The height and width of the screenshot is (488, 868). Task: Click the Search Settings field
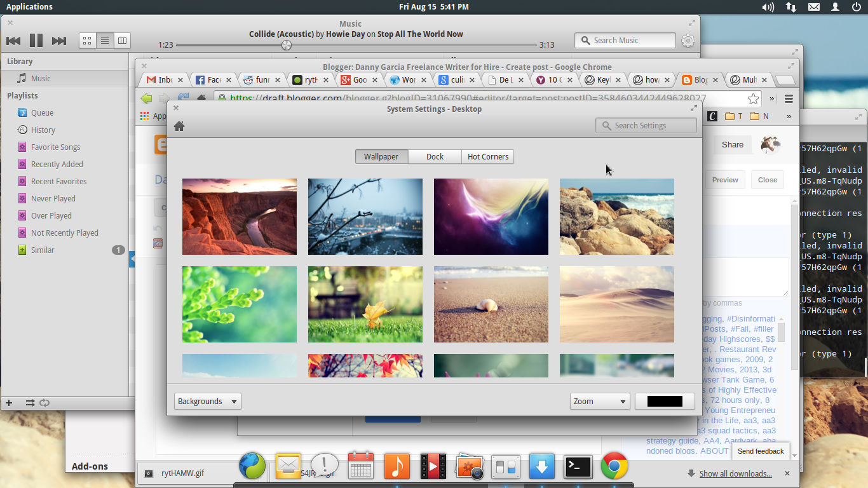(x=646, y=125)
